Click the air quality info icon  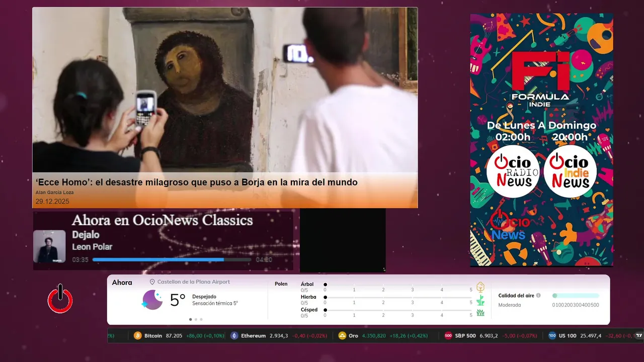[538, 296]
